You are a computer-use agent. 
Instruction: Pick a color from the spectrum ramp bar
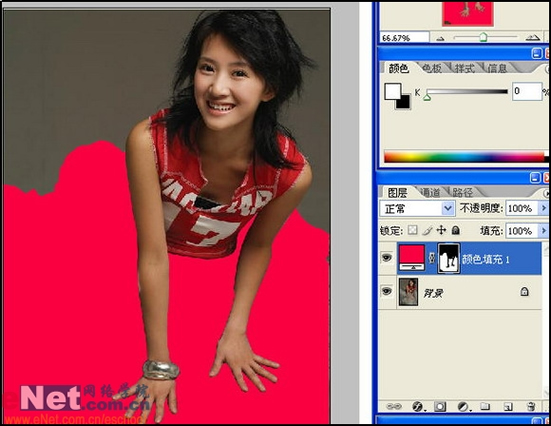click(x=465, y=157)
